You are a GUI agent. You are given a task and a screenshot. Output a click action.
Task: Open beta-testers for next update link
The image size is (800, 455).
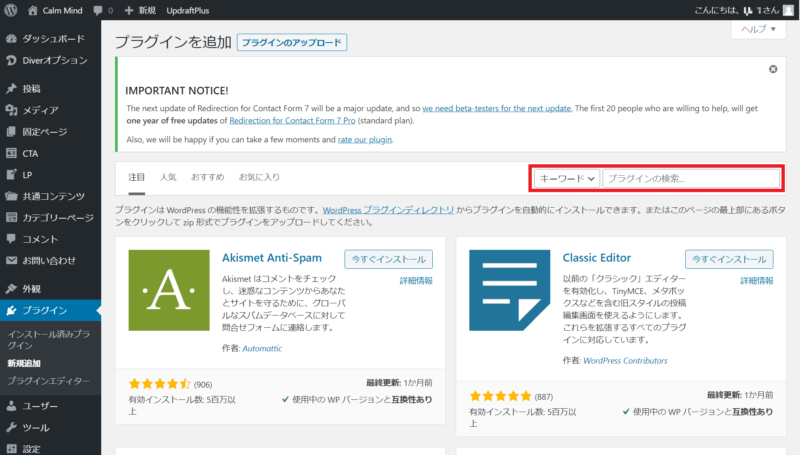497,109
